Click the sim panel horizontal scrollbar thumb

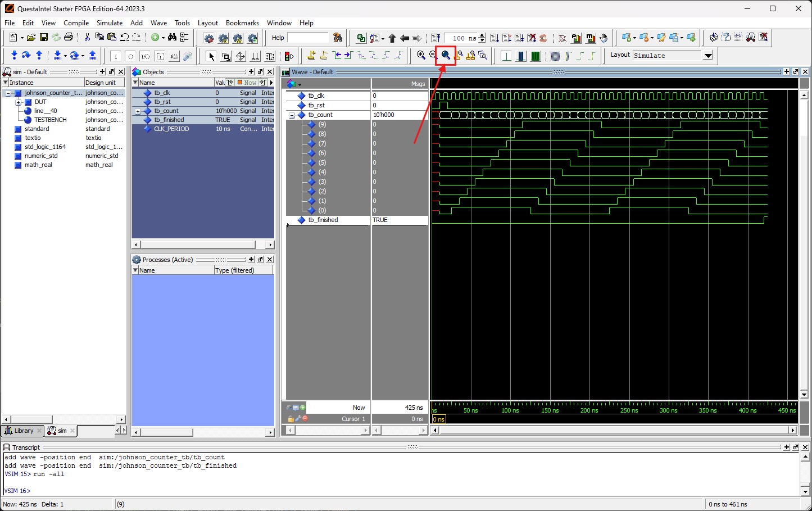pyautogui.click(x=31, y=419)
